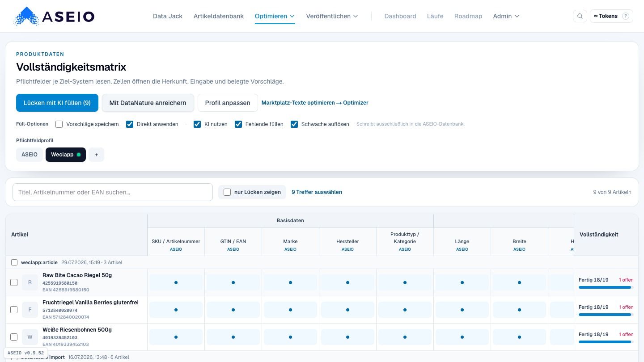Go to Data Jack
This screenshot has width=644, height=362.
(168, 16)
